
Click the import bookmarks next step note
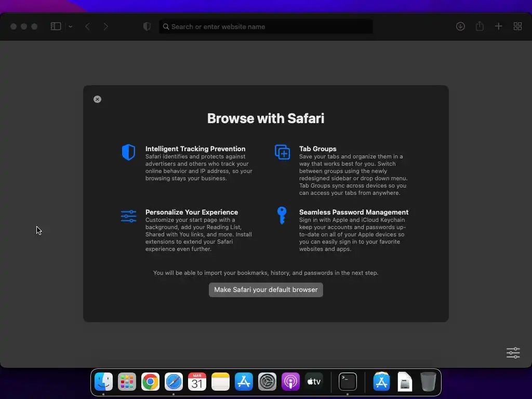tap(266, 273)
